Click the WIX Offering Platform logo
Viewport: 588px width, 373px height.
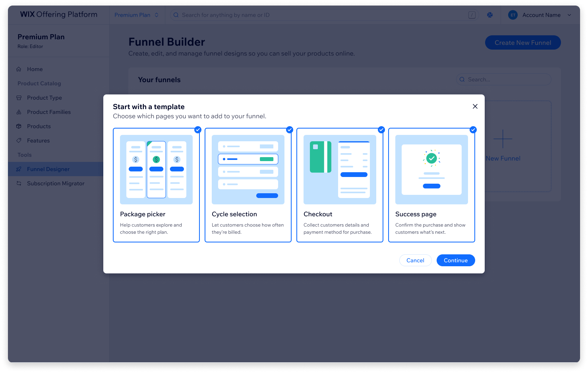click(59, 14)
